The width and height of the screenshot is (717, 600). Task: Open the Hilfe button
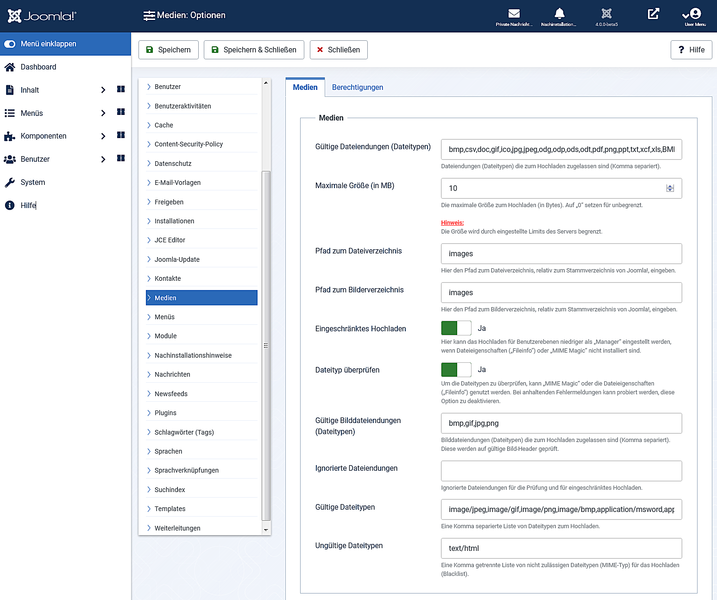691,50
